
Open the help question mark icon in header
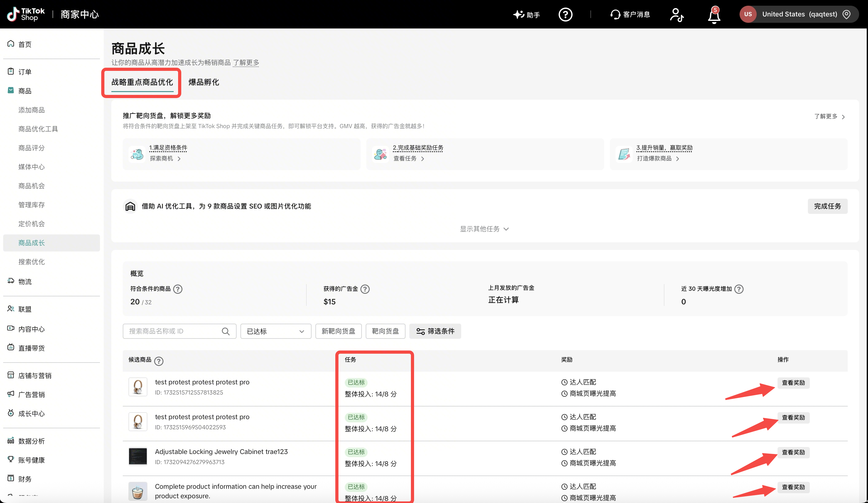pos(565,15)
